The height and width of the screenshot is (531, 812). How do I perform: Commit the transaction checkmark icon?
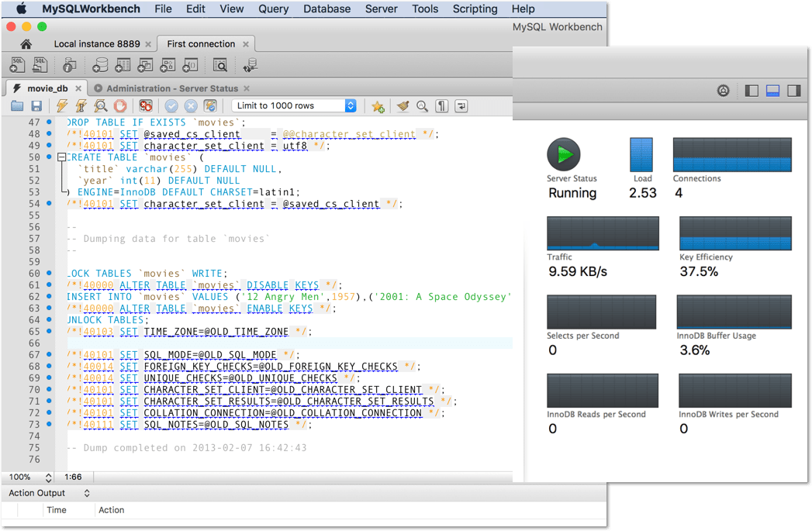pyautogui.click(x=171, y=105)
